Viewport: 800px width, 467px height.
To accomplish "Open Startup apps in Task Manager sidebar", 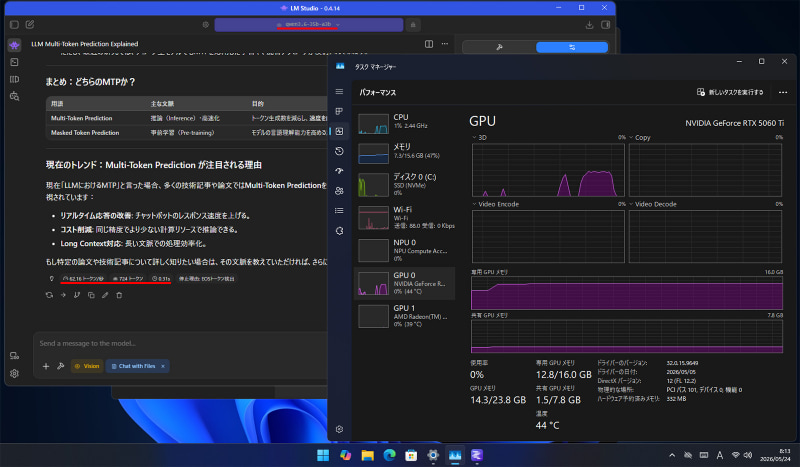I will [339, 171].
